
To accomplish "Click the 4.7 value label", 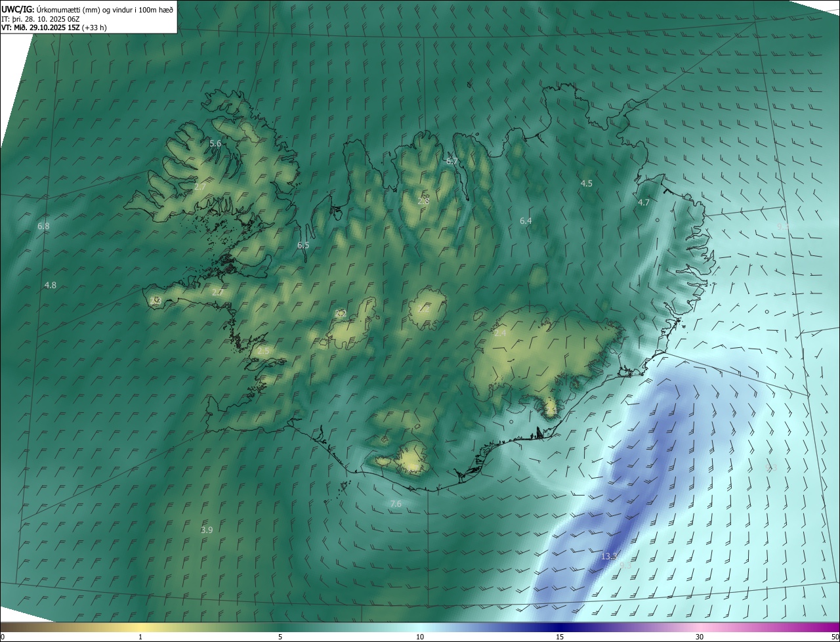I will tap(644, 202).
